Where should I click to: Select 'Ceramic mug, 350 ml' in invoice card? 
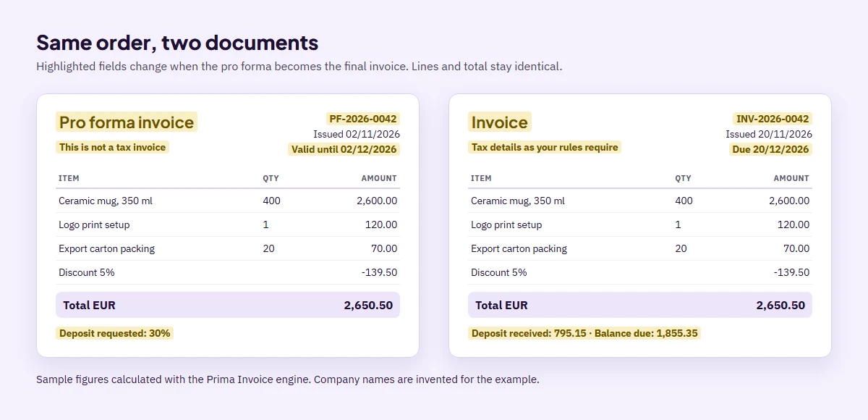[x=518, y=201]
